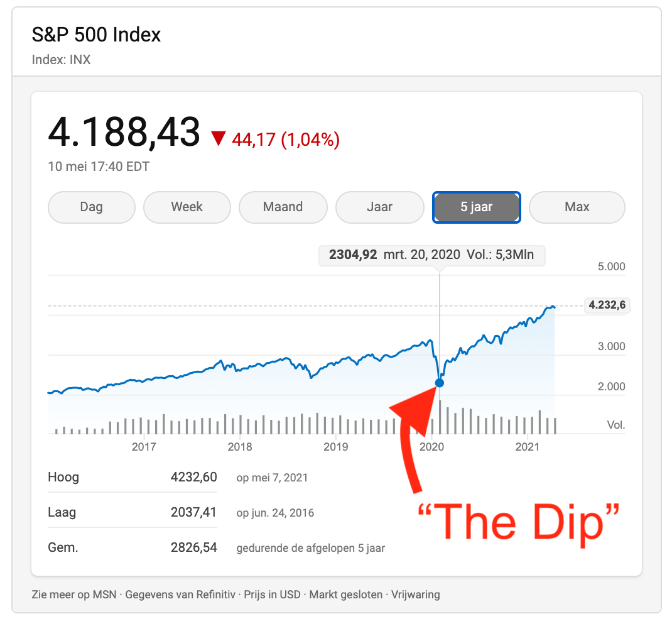Image resolution: width=672 pixels, height=626 pixels.
Task: Switch to the Max range tab
Action: click(x=577, y=207)
